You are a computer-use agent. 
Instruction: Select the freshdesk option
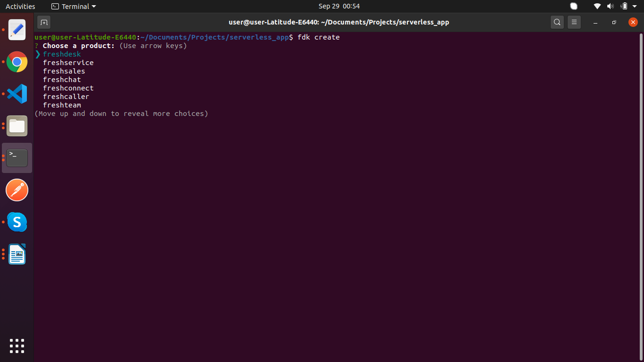coord(62,54)
